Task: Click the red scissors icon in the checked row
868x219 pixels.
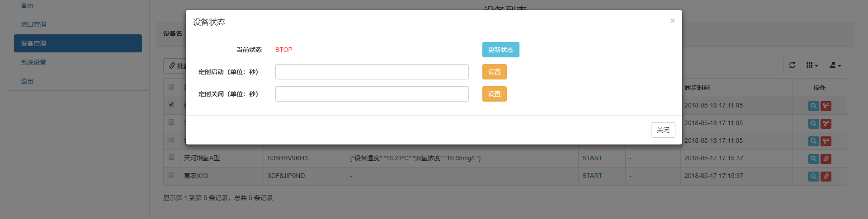Action: point(826,106)
